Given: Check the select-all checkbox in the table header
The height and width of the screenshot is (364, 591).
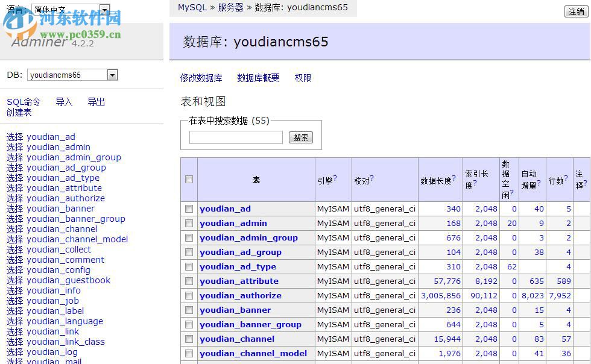Looking at the screenshot, I should (x=189, y=179).
